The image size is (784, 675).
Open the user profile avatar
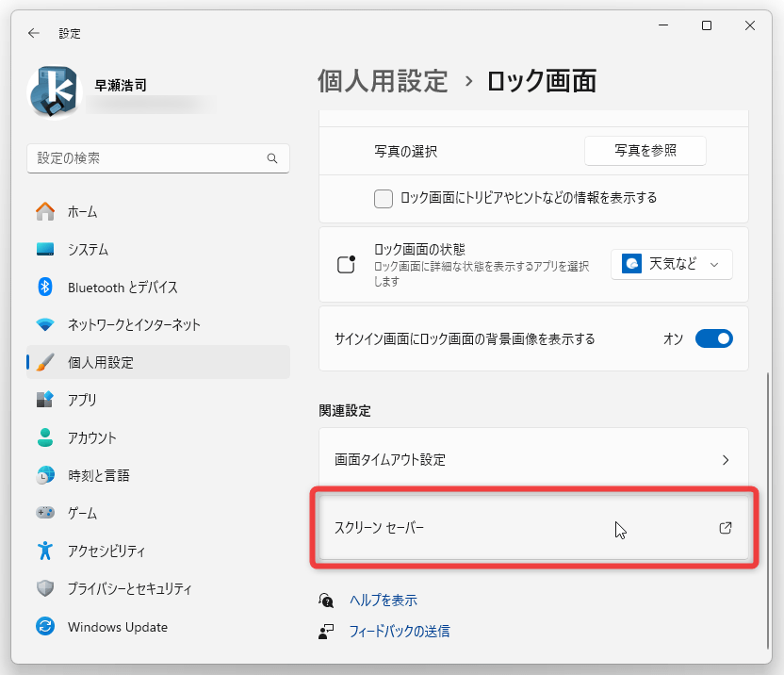coord(54,92)
